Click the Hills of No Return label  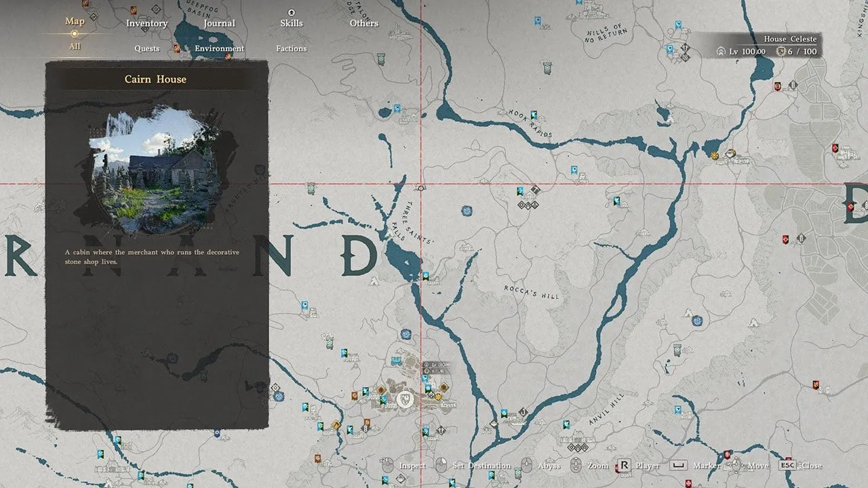[605, 32]
